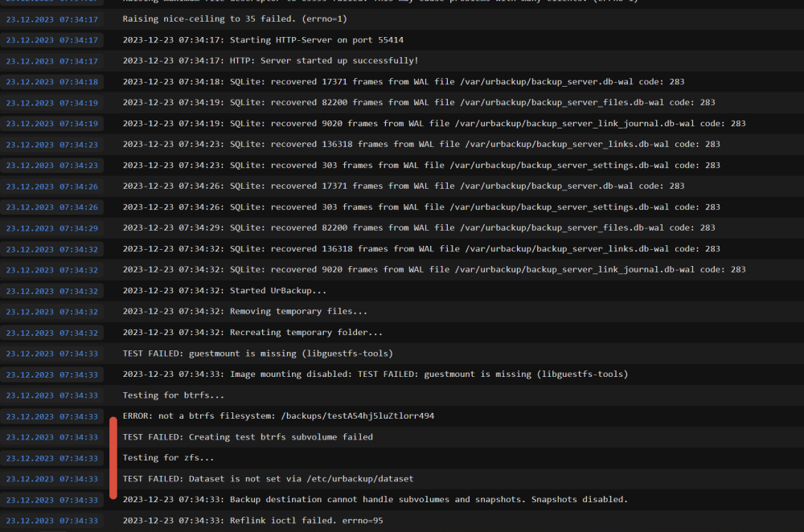Click 'ERROR: not a btrfs filesystem' message
The width and height of the screenshot is (804, 532).
pos(278,415)
